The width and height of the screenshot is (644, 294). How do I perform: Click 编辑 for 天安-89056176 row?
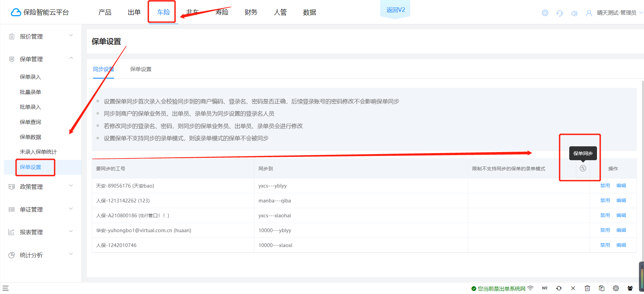click(621, 186)
